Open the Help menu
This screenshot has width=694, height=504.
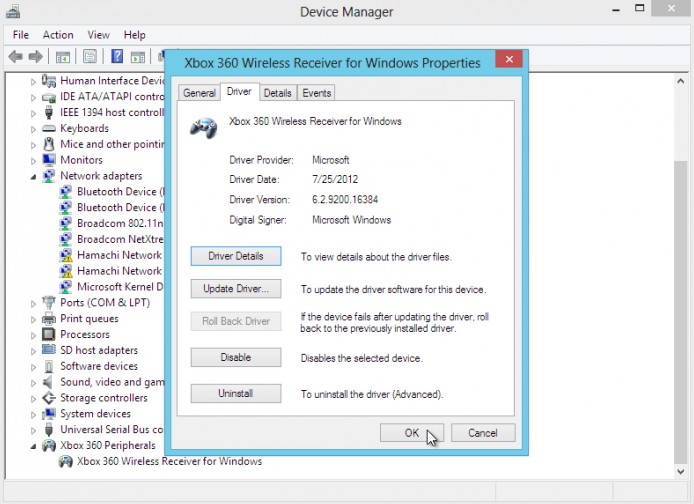[134, 35]
